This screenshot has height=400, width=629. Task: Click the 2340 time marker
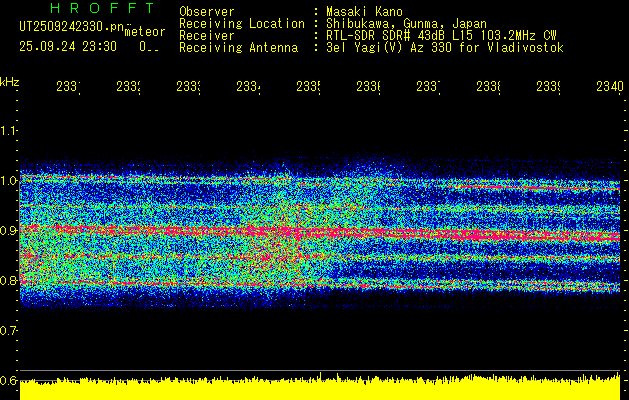[x=610, y=86]
